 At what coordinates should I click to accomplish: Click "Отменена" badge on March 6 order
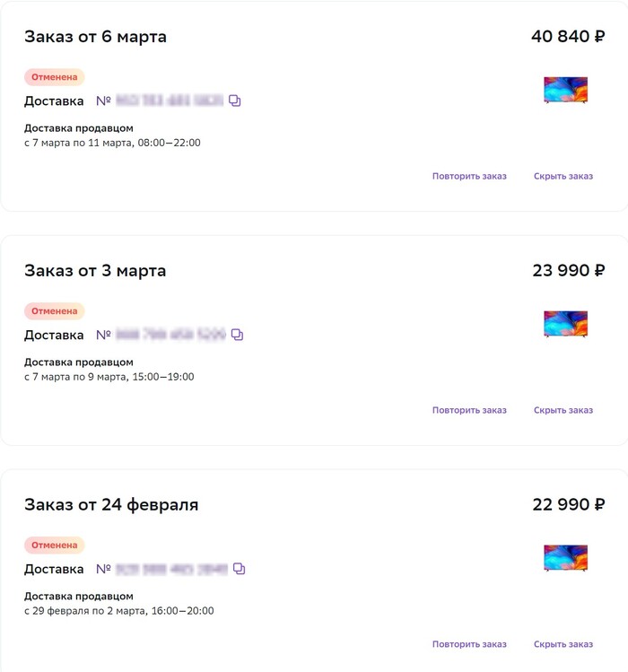(x=55, y=77)
